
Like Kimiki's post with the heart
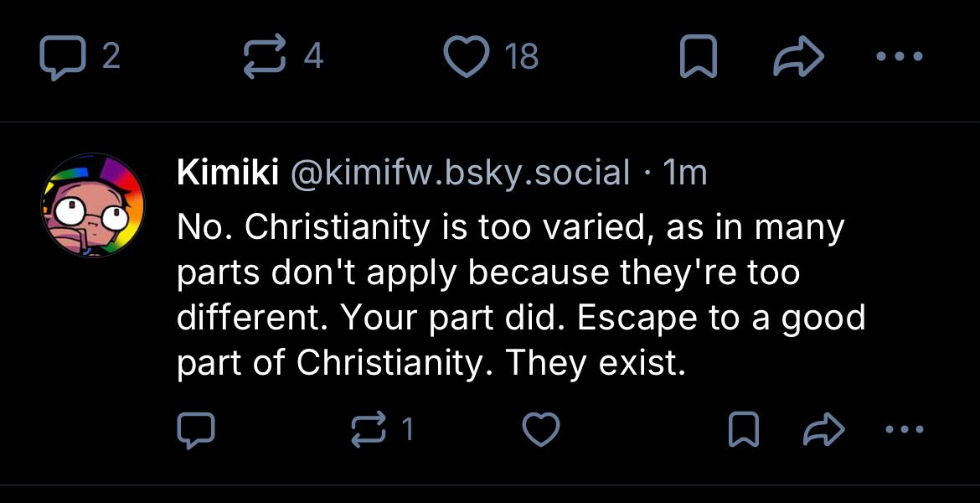point(540,430)
